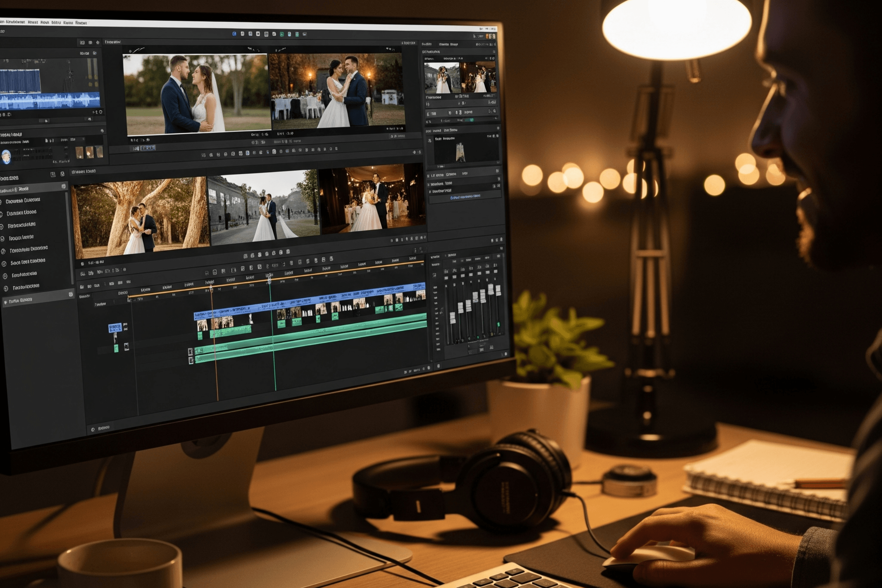Toggle the green indicator under the last mixer channel

499,324
